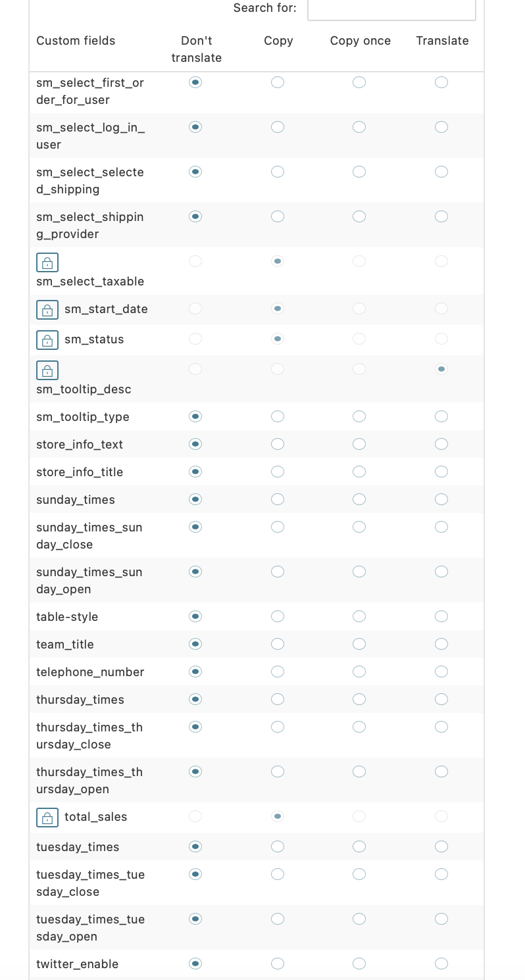Set sunday_times to Copy

tap(278, 499)
